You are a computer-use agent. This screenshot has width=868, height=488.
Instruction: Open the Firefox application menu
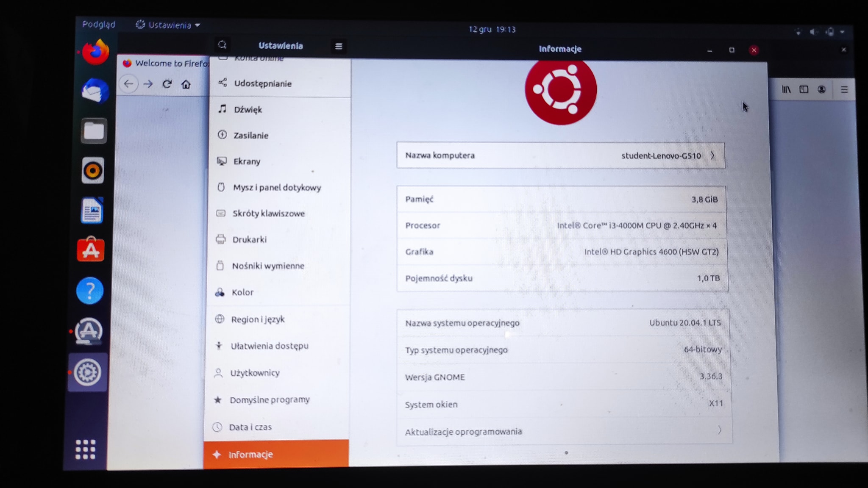[844, 89]
